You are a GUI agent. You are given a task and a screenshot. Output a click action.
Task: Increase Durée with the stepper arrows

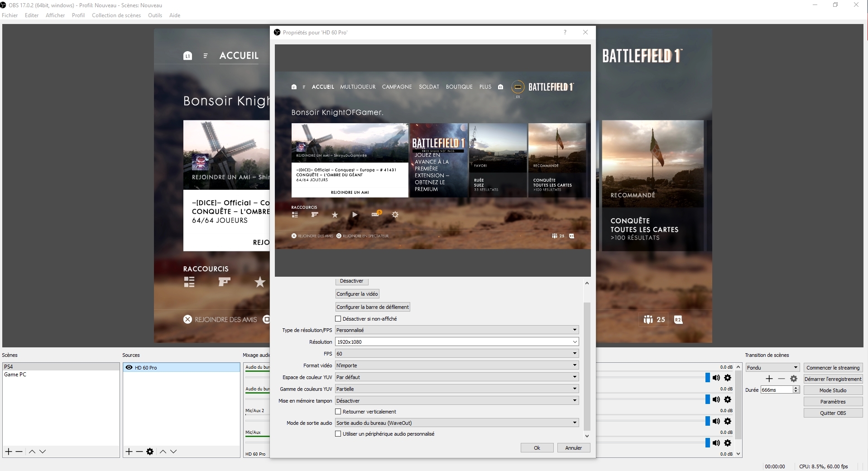tap(796, 388)
